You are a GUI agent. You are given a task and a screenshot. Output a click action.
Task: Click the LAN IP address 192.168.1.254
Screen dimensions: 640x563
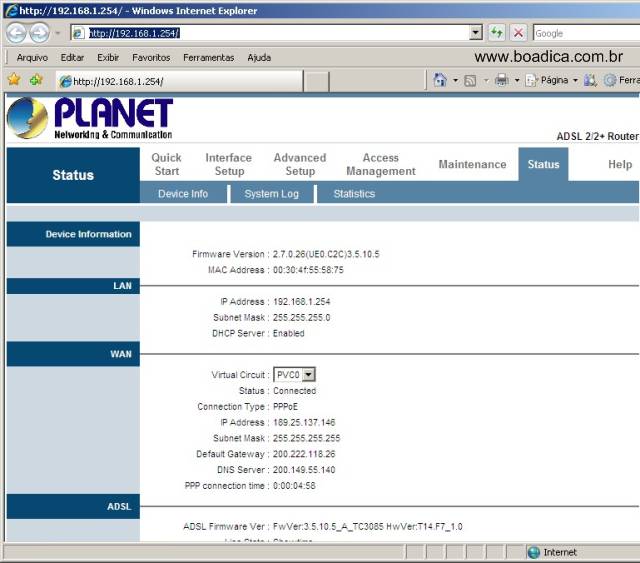coord(302,302)
